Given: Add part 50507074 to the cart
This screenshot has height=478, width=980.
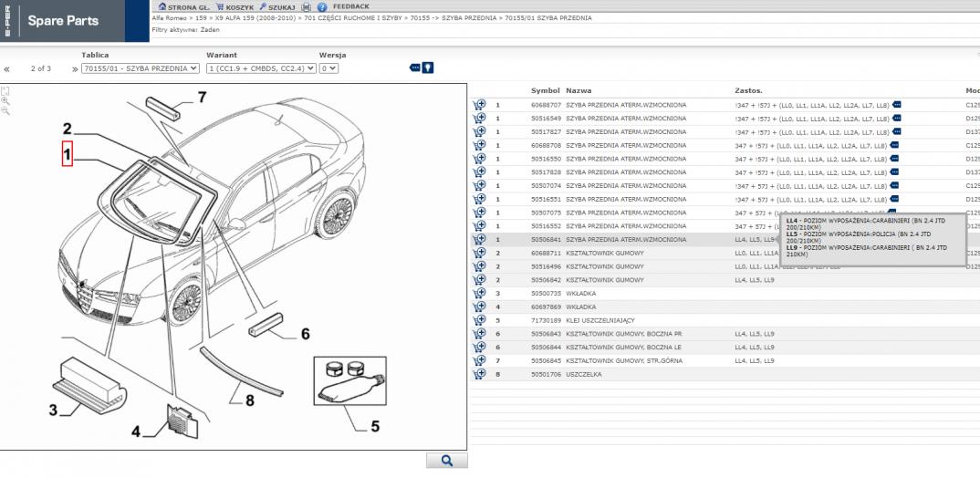Looking at the screenshot, I should tap(479, 185).
